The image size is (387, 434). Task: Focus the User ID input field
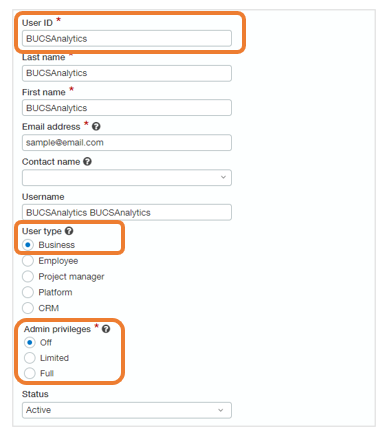point(127,38)
